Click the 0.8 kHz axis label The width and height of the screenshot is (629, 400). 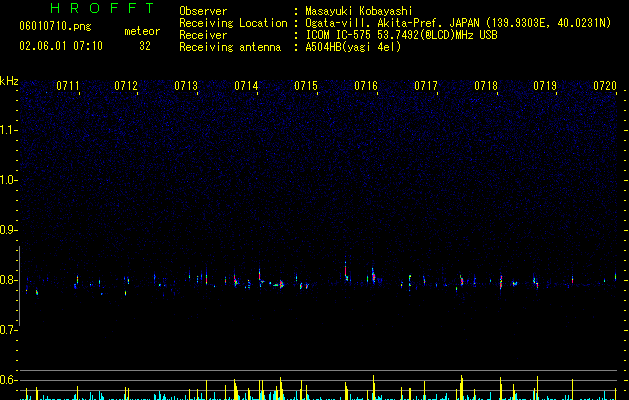click(8, 280)
